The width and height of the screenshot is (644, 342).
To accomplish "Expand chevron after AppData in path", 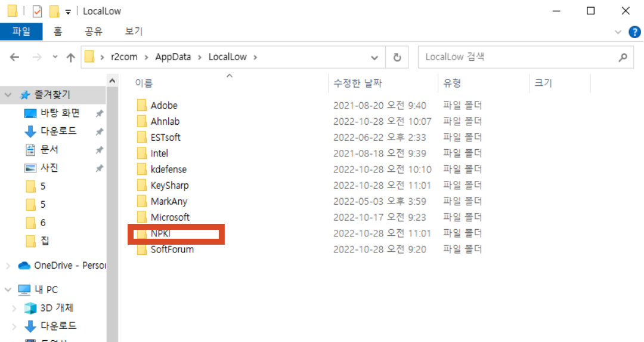I will [200, 57].
